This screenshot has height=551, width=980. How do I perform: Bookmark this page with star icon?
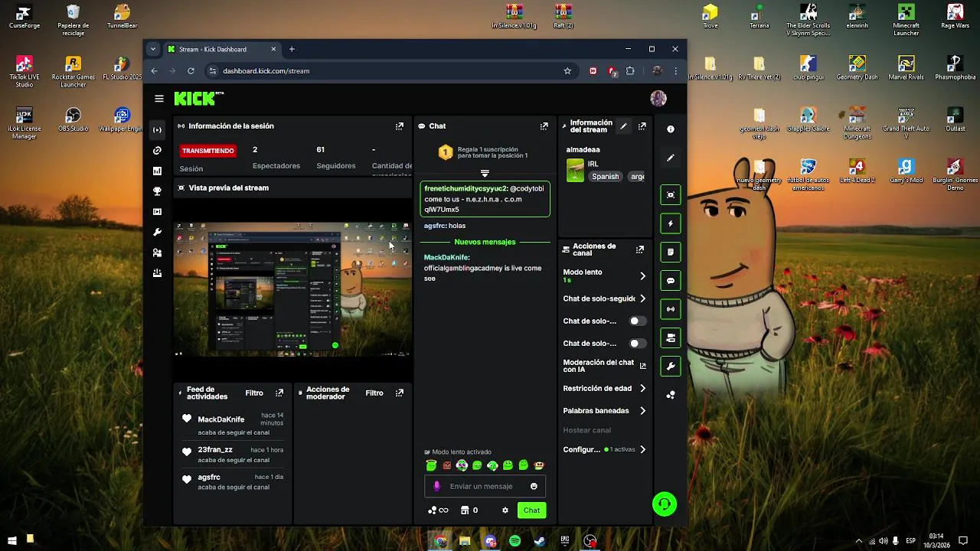tap(567, 70)
